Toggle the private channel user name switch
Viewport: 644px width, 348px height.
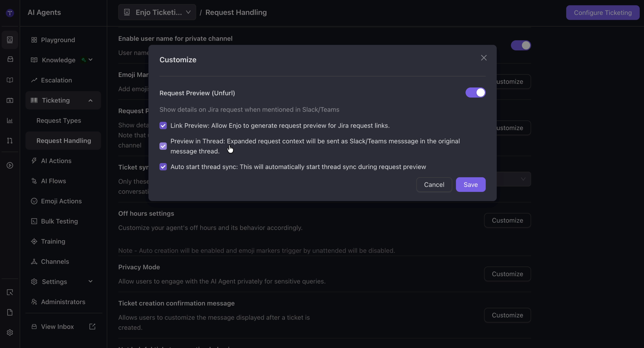pyautogui.click(x=521, y=45)
